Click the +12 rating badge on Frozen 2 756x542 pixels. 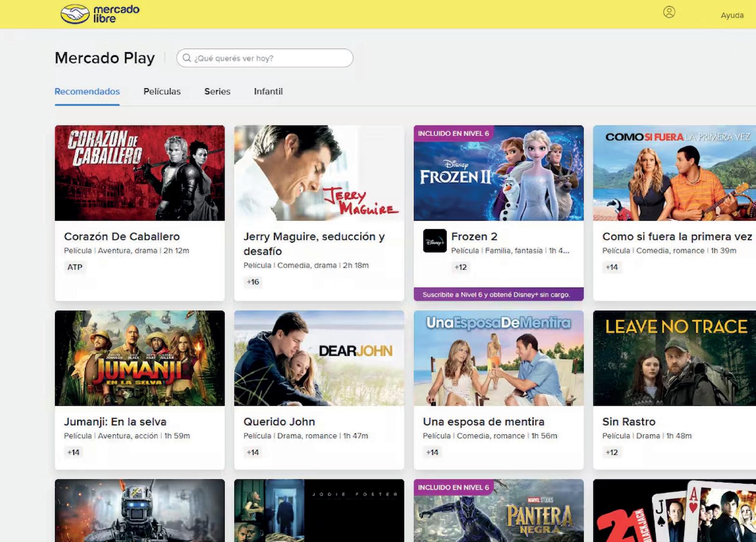tap(460, 267)
